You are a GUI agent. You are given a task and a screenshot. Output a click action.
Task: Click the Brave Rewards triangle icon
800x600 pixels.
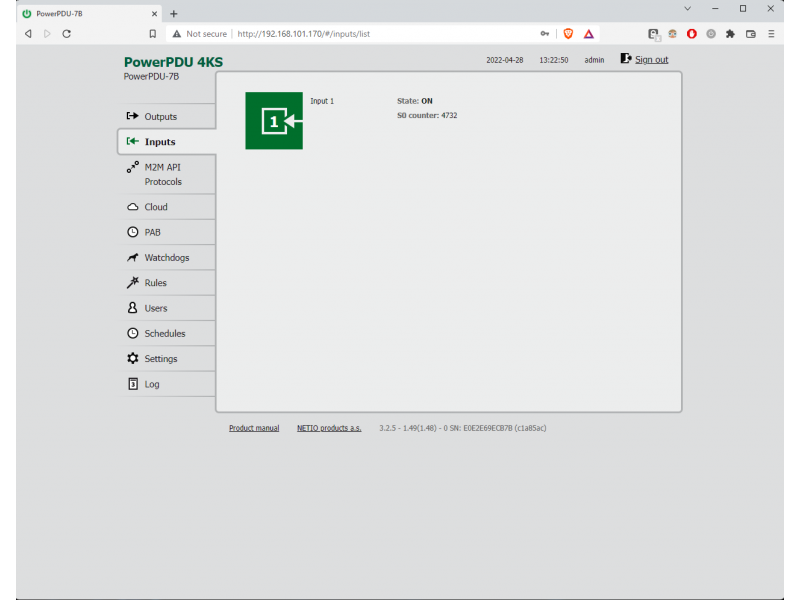588,34
